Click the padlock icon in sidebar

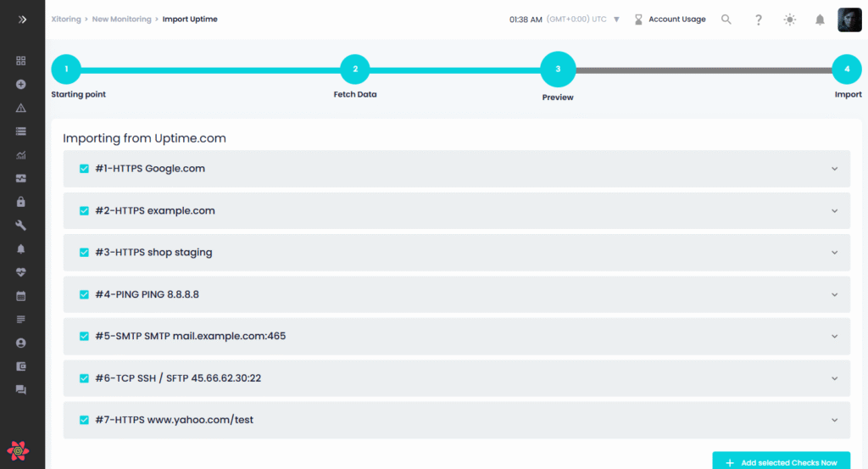pos(21,202)
